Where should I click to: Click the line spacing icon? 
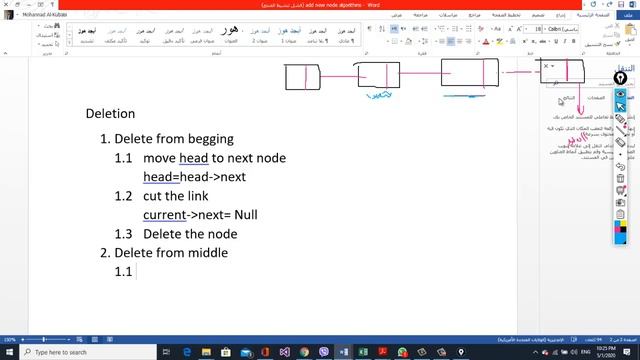click(x=424, y=41)
